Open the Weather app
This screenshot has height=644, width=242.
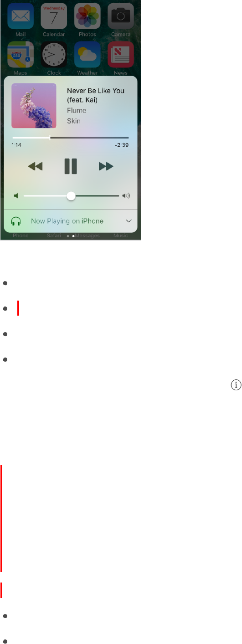[87, 55]
